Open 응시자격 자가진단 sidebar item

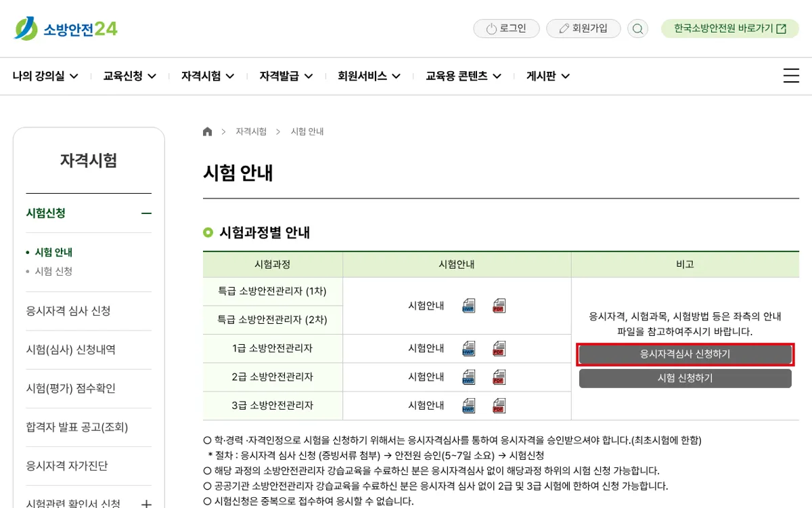coord(67,465)
